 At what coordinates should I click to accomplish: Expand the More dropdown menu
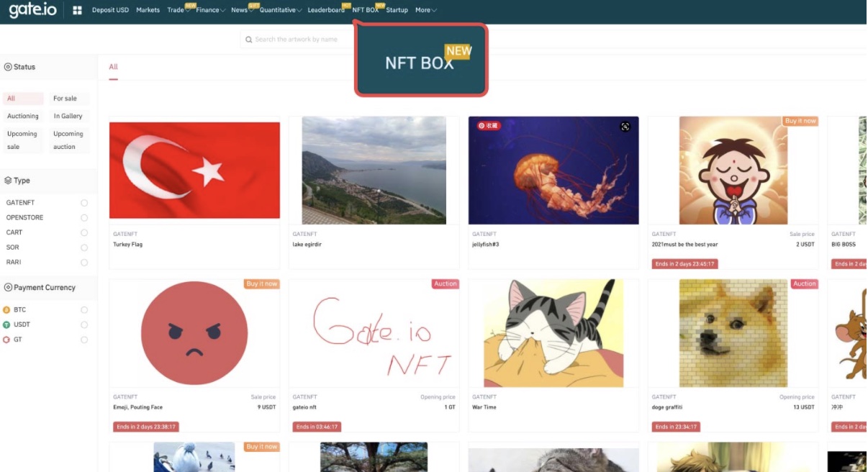(x=425, y=10)
